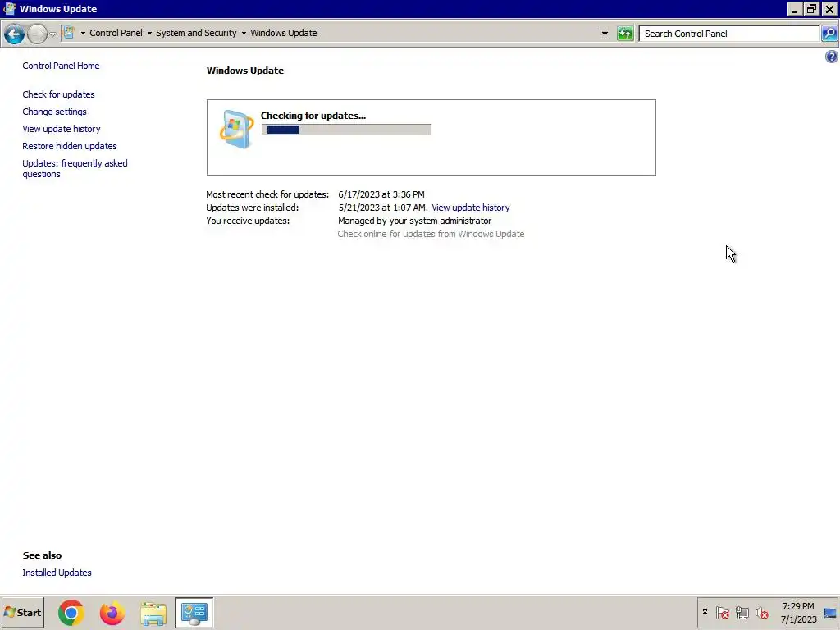Refresh the page with green arrows icon
The height and width of the screenshot is (630, 840).
click(625, 33)
